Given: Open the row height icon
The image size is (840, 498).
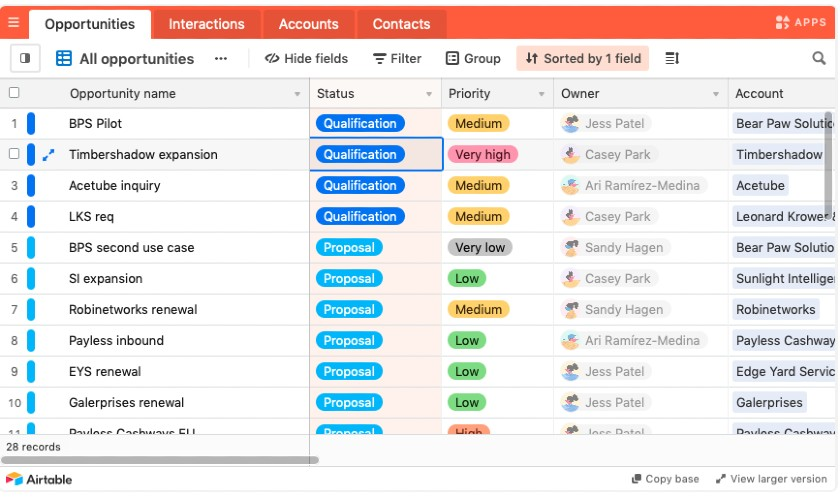Looking at the screenshot, I should [x=672, y=59].
